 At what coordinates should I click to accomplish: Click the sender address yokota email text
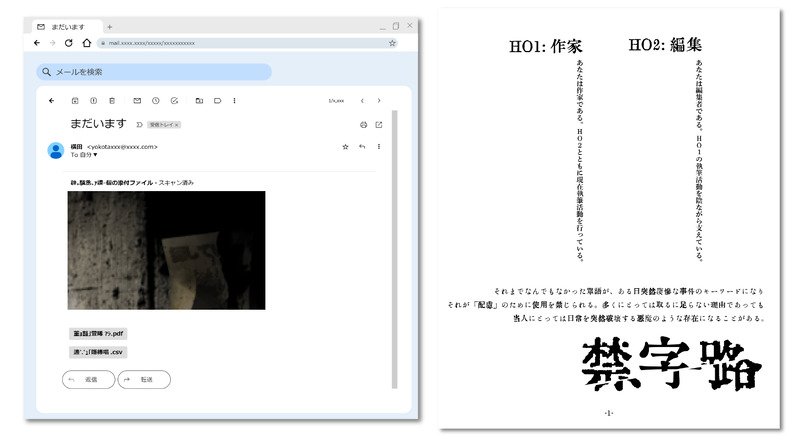point(122,147)
